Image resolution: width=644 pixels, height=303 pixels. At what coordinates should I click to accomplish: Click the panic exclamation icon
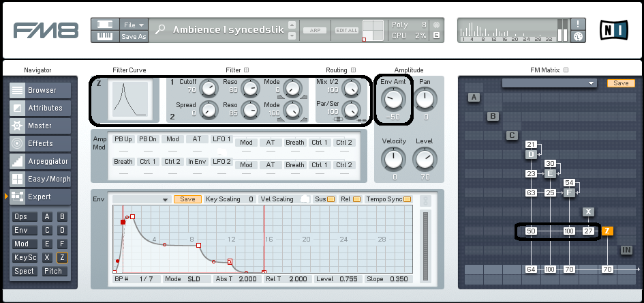coord(578,24)
